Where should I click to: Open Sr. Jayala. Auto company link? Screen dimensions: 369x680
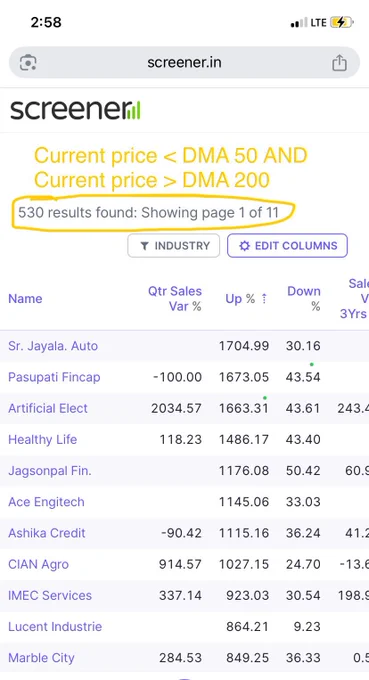53,346
